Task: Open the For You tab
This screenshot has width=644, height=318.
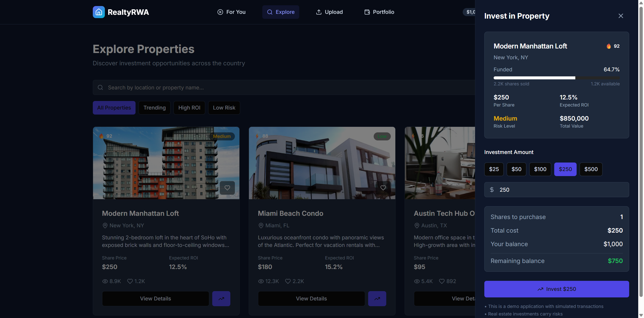Action: pos(231,12)
